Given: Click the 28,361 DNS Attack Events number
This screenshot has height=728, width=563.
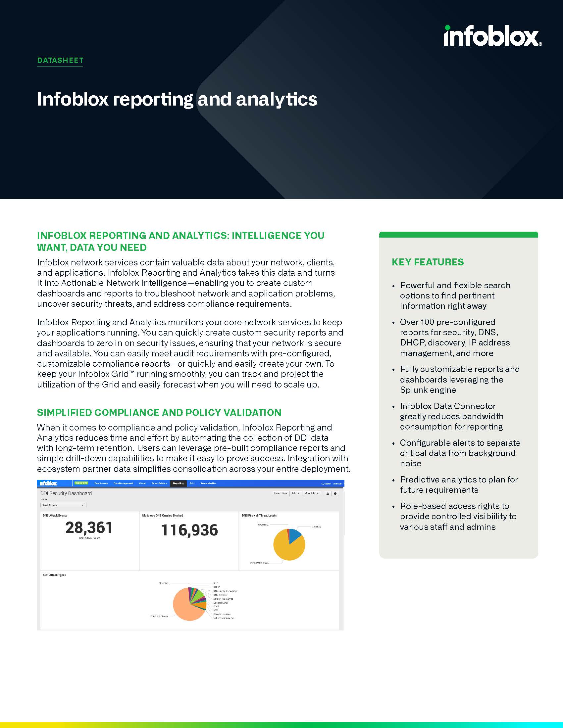Looking at the screenshot, I should [x=89, y=528].
